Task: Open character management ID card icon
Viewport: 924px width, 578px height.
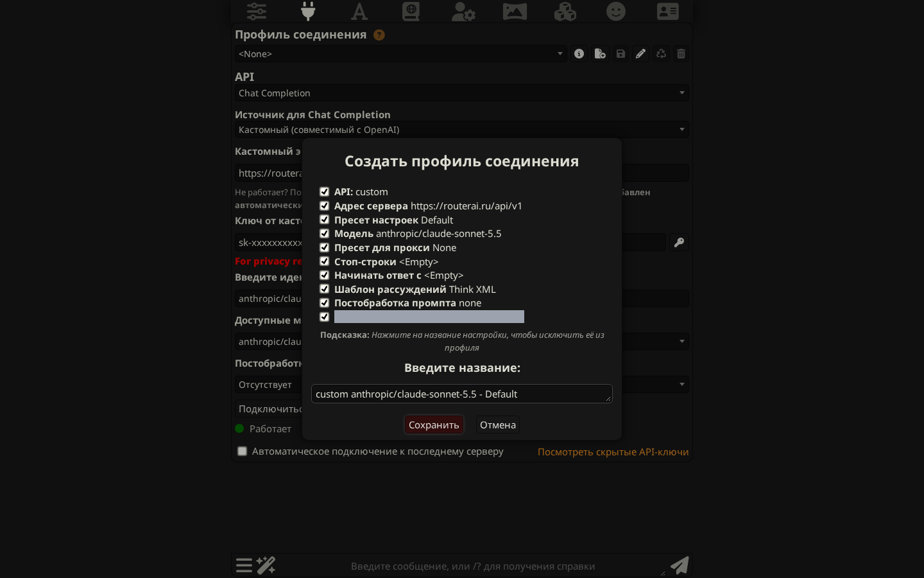Action: click(x=668, y=11)
